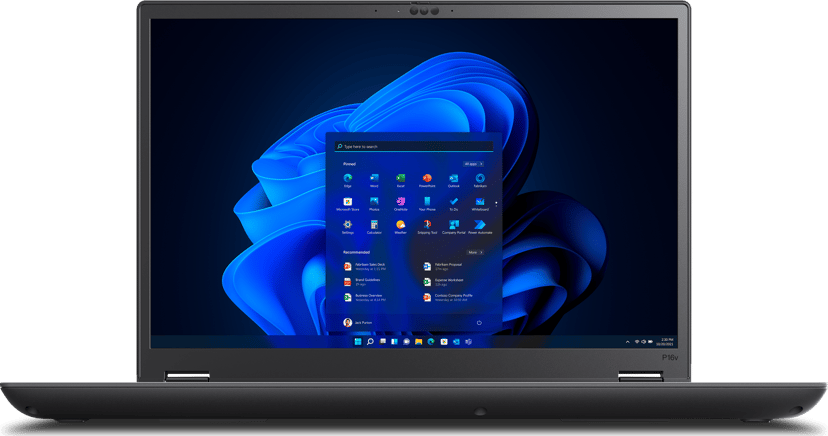828x436 pixels.
Task: Open Fabrikam Sales Deck recommended file
Action: coord(365,267)
